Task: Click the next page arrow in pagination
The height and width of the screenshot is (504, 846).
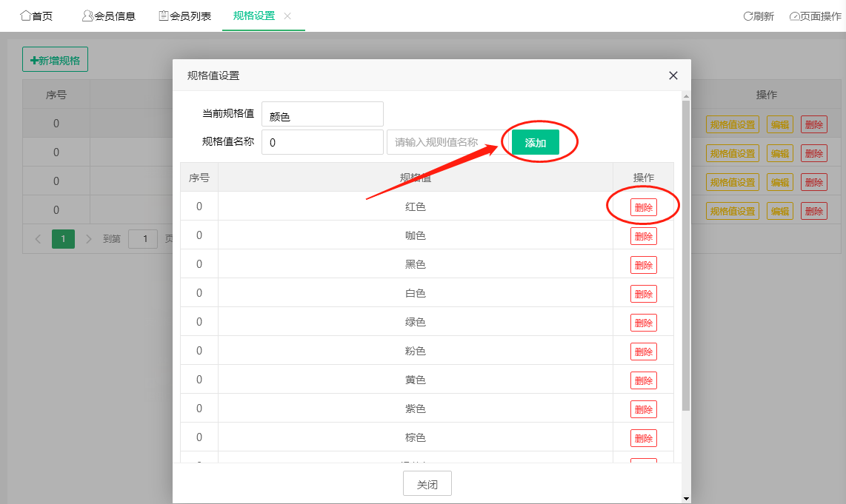Action: pyautogui.click(x=89, y=238)
